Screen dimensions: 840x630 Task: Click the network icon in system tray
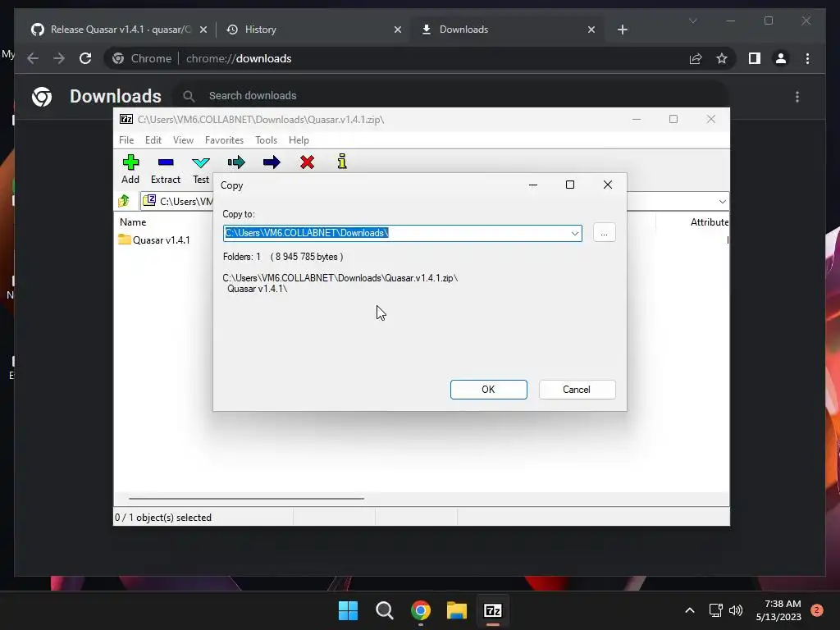[715, 610]
